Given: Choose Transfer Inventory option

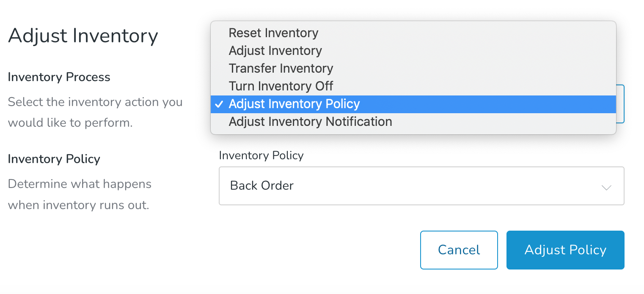Looking at the screenshot, I should (x=281, y=68).
